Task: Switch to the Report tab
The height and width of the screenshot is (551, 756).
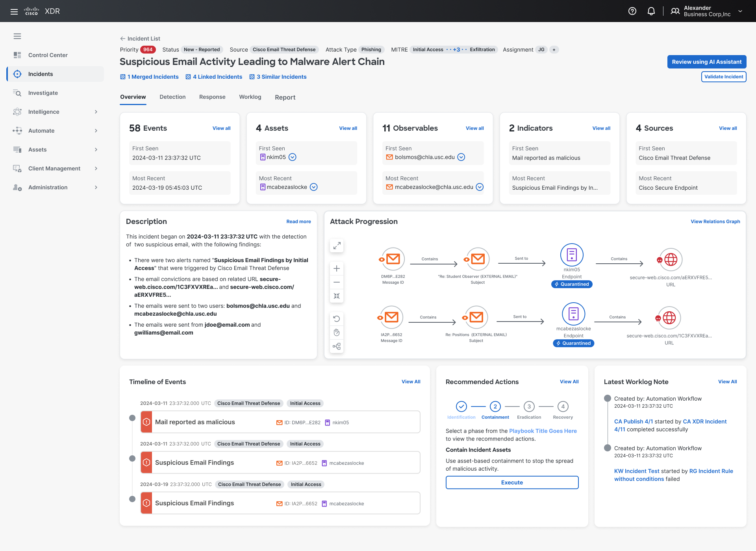Action: tap(285, 97)
